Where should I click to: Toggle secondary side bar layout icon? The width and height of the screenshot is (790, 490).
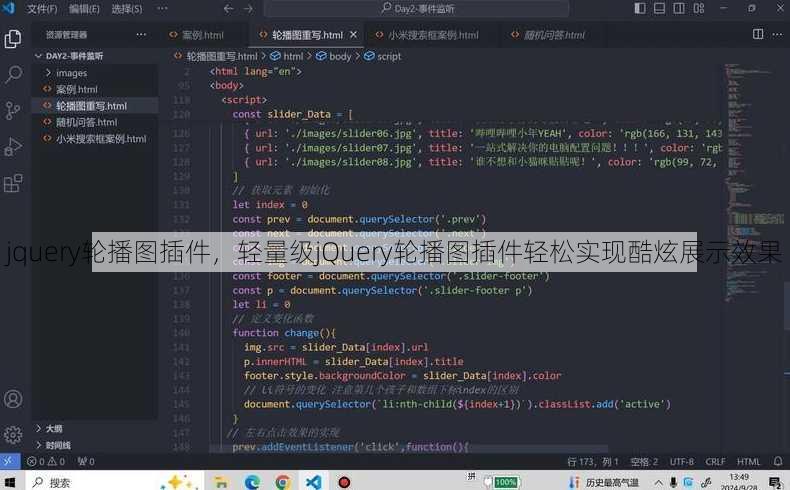[679, 8]
